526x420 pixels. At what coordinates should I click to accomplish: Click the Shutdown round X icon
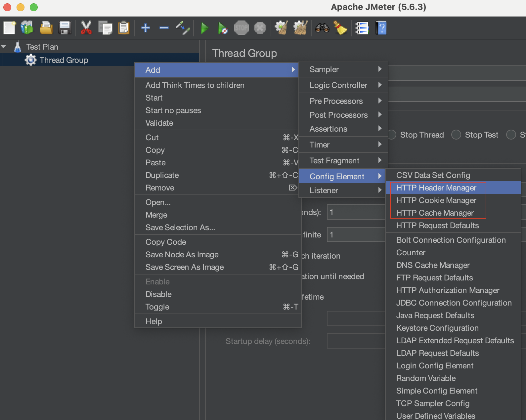point(260,28)
